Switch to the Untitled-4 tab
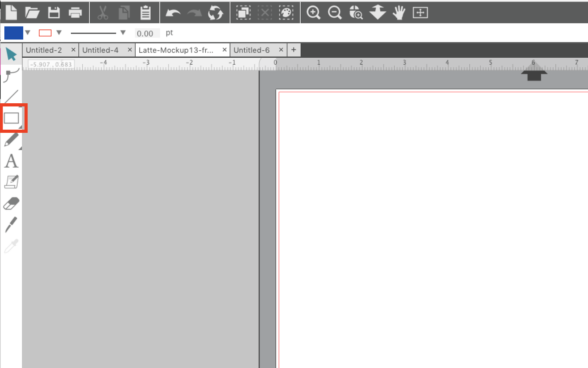 [100, 50]
